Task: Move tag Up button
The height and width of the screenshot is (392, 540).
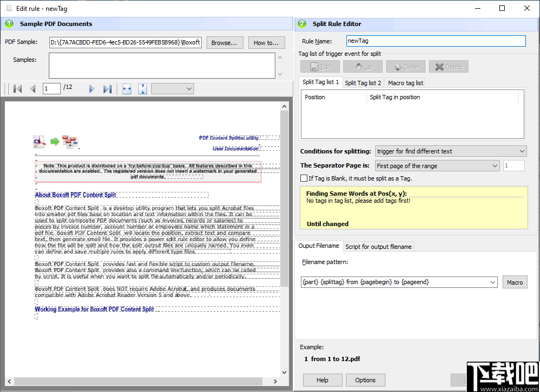Action: (x=363, y=67)
